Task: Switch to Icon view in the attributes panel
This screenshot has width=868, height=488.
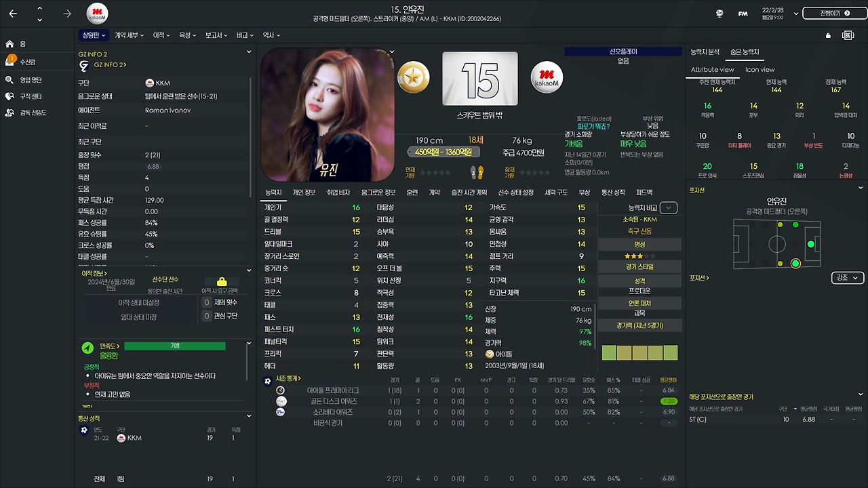Action: [x=760, y=69]
